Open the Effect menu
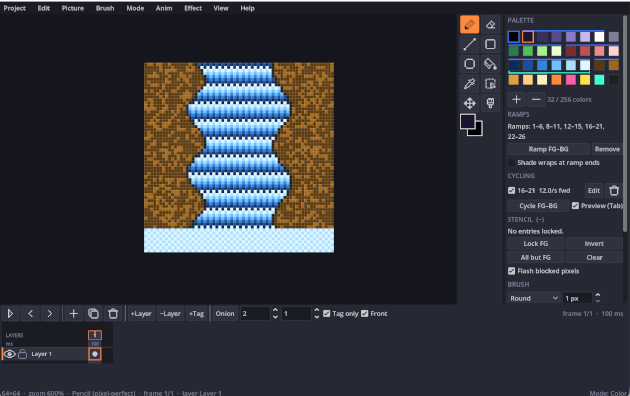The width and height of the screenshot is (630, 396). (193, 8)
